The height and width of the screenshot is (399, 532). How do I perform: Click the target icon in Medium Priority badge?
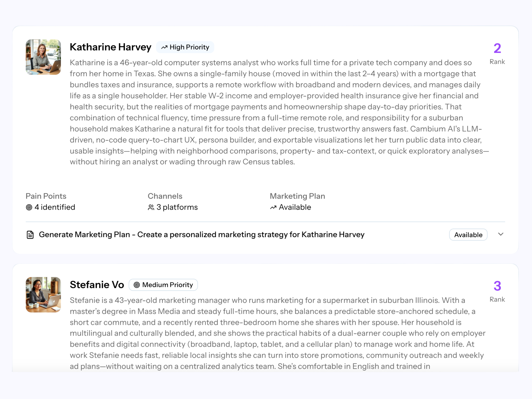click(137, 285)
